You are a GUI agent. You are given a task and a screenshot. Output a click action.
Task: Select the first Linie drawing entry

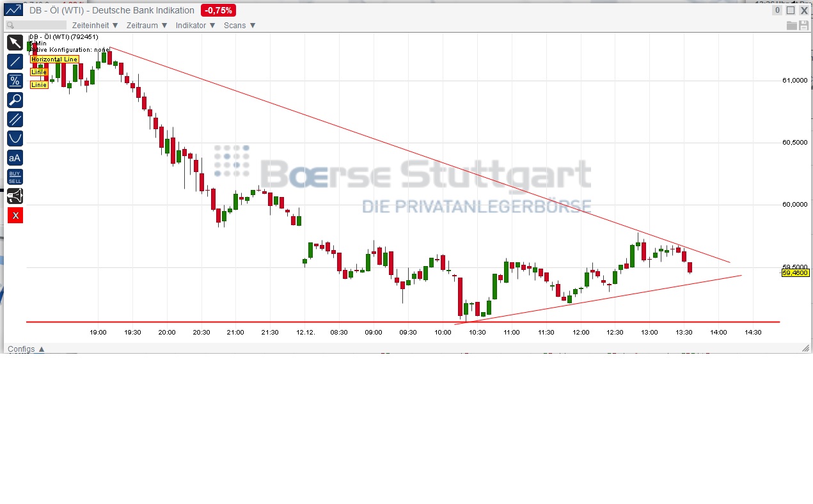click(x=38, y=72)
